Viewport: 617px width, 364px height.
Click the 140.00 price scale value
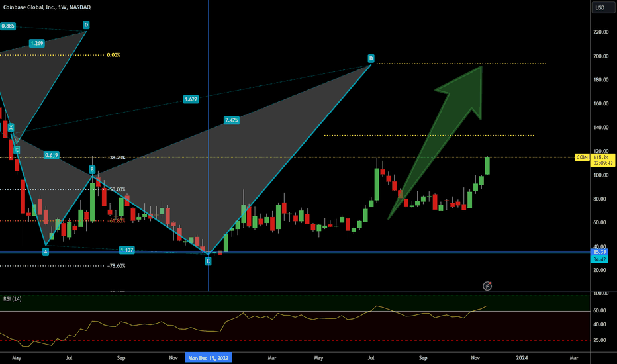[x=601, y=128]
